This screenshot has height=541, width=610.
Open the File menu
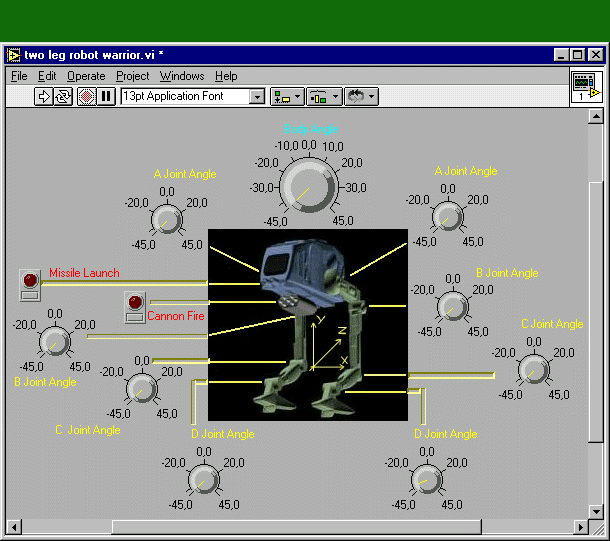(x=19, y=76)
